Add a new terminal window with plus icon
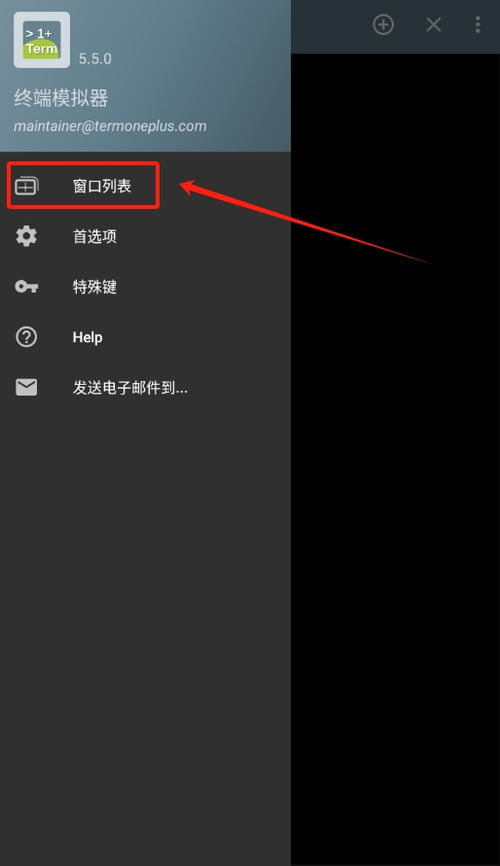500x866 pixels. point(383,25)
